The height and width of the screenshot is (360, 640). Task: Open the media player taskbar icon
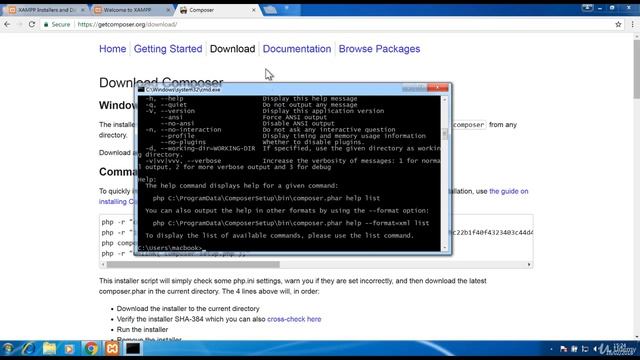[69, 349]
